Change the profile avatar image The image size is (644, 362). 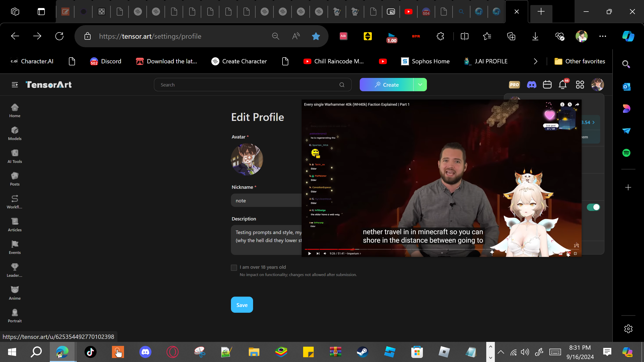point(247,159)
